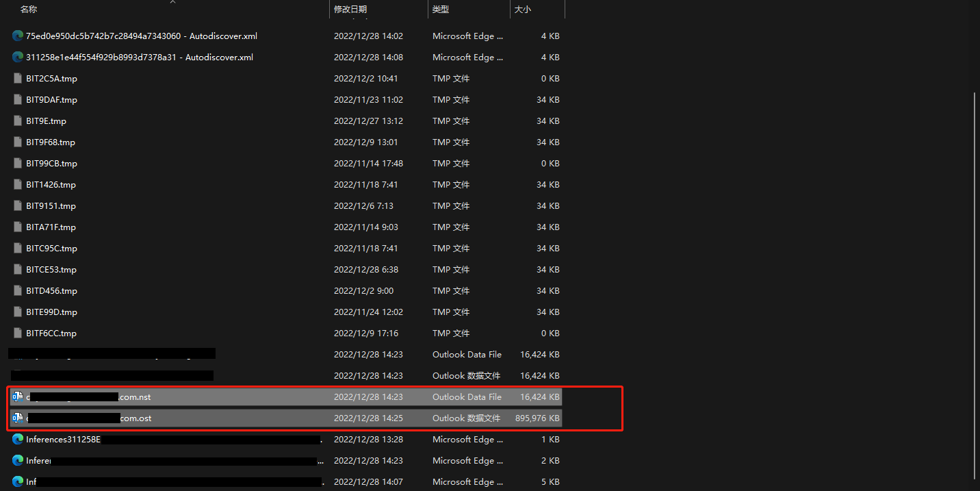Click the Edge icon beside 311258e1e44f Autodiscover.xml
Screen dimensions: 980x491
[18, 58]
